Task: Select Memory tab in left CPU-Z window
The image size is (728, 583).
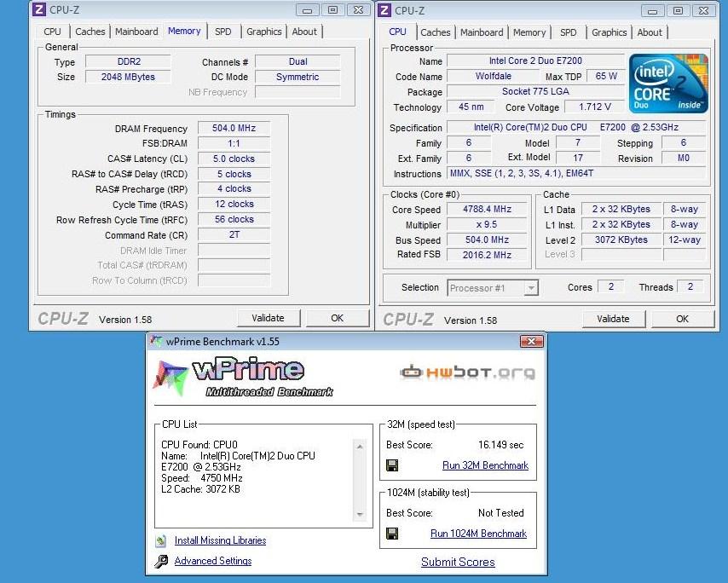Action: point(184,31)
